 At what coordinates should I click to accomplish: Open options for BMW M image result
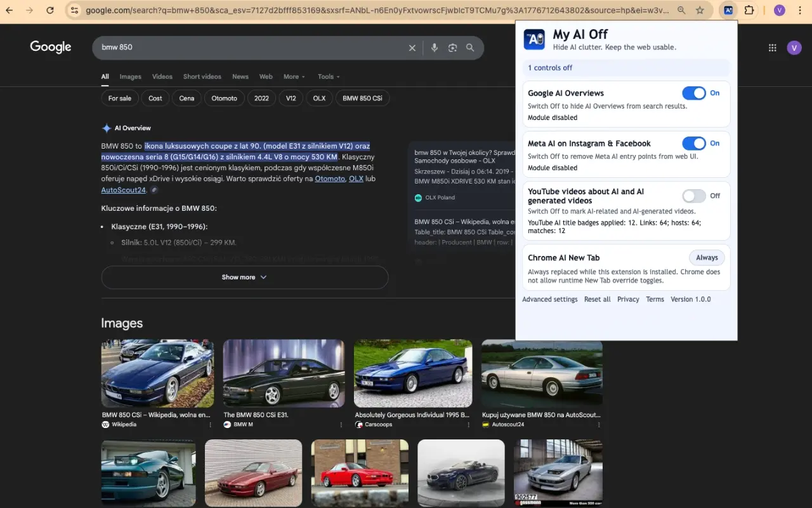341,425
